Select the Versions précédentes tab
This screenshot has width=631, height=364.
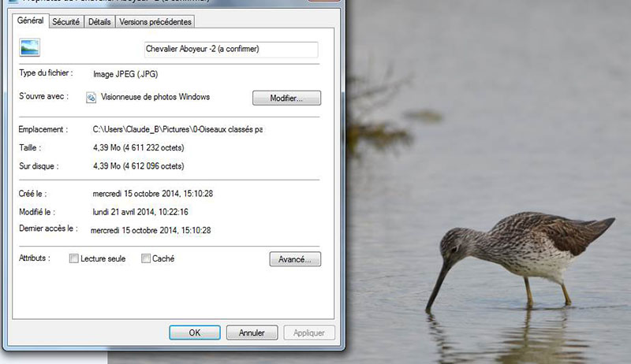(x=155, y=22)
